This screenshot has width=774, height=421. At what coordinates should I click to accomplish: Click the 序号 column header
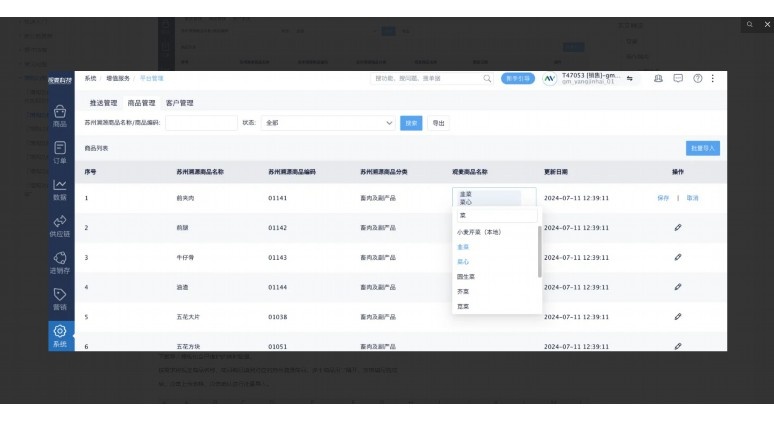click(x=90, y=172)
